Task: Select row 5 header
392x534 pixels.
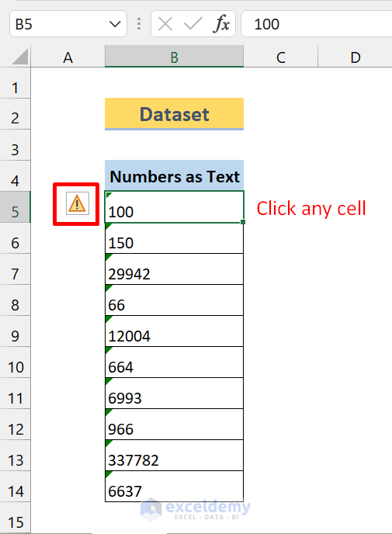Action: [15, 207]
